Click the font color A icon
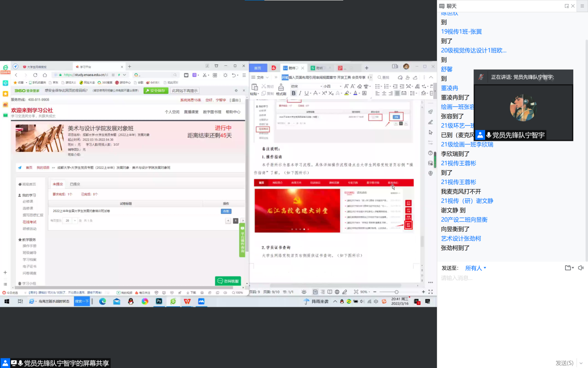This screenshot has height=368, width=588. (356, 93)
